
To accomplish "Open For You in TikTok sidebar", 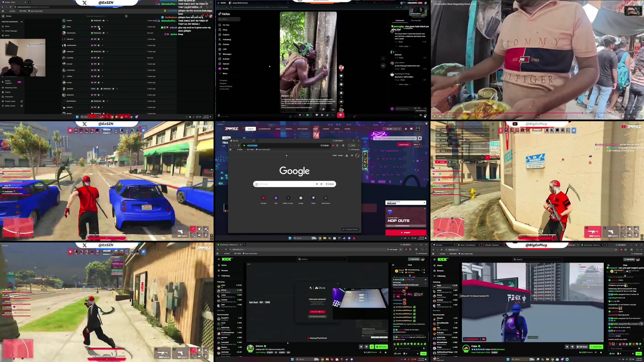I will (x=225, y=25).
